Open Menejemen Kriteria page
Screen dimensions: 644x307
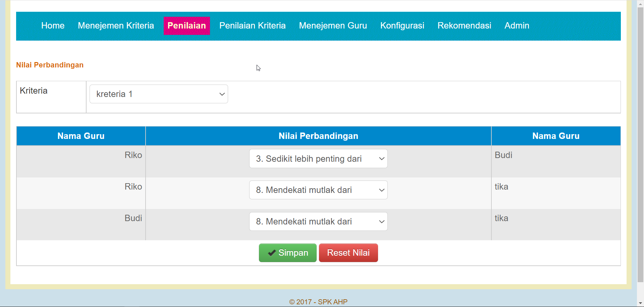coord(116,25)
